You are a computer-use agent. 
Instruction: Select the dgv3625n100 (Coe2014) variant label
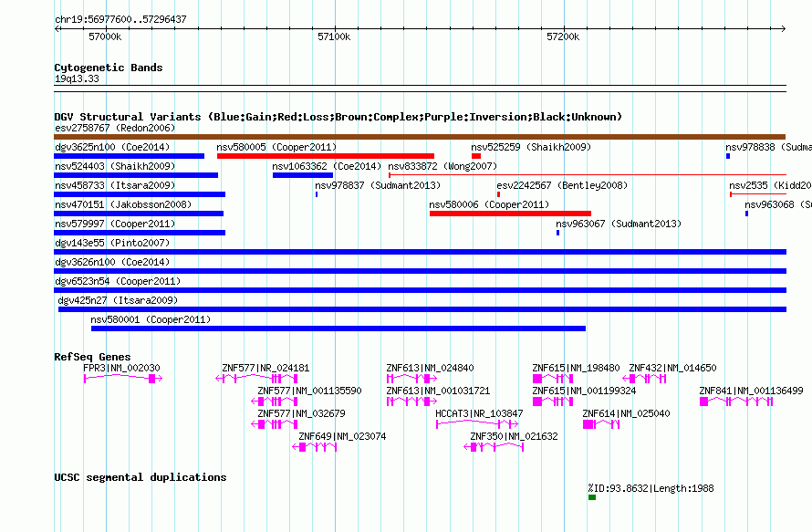click(112, 147)
